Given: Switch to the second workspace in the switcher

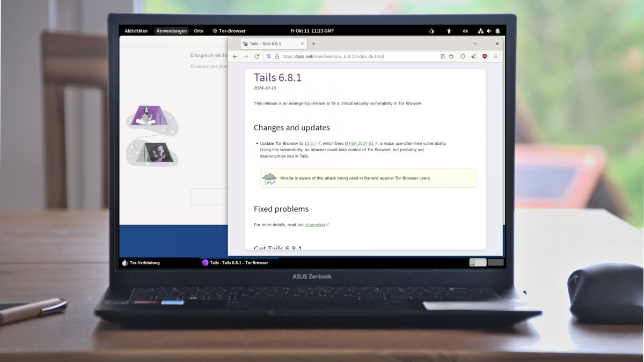Looking at the screenshot, I should pos(496,262).
